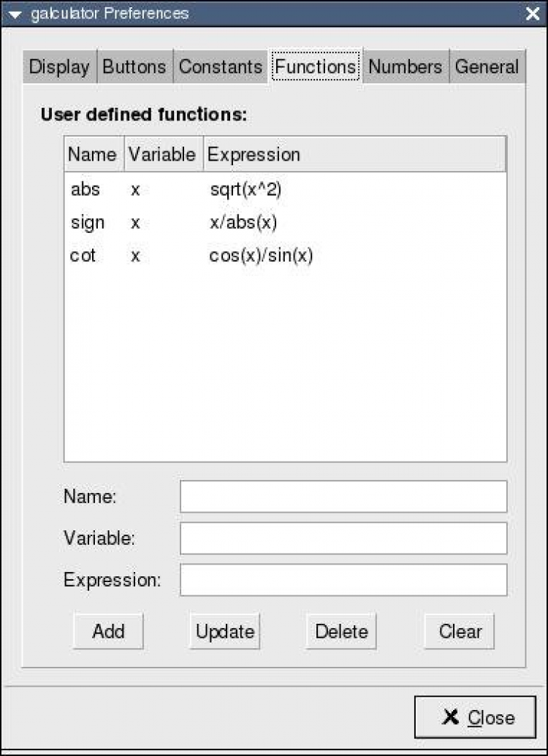
Task: Click the Variable column header
Action: pos(162,155)
